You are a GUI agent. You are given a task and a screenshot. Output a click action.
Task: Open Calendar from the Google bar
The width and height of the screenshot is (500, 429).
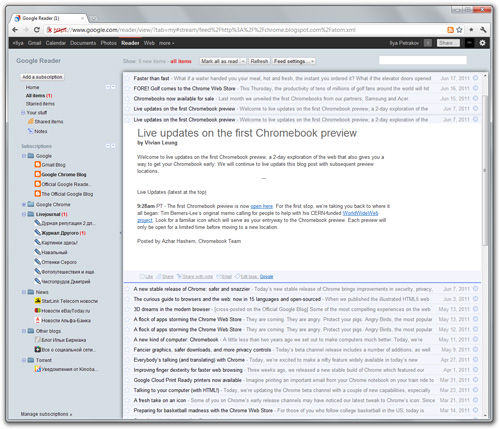(56, 43)
